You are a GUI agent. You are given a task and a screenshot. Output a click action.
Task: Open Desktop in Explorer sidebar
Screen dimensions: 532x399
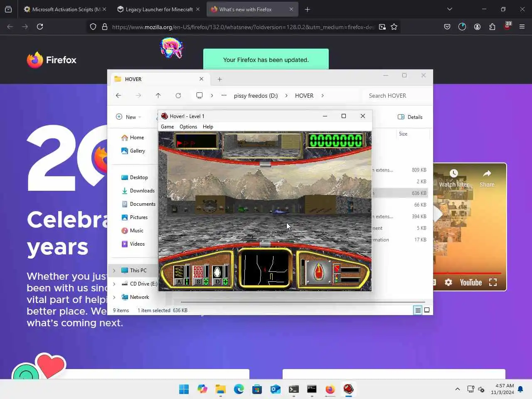tap(135, 177)
